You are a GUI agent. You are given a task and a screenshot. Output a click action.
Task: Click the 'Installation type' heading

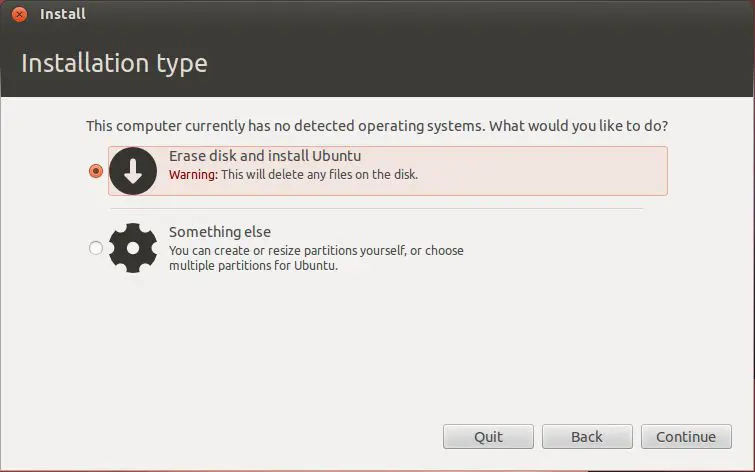[114, 63]
